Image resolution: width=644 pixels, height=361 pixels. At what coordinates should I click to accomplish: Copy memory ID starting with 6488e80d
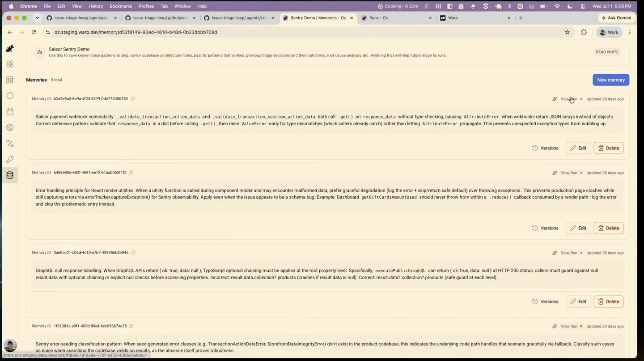coord(131,173)
